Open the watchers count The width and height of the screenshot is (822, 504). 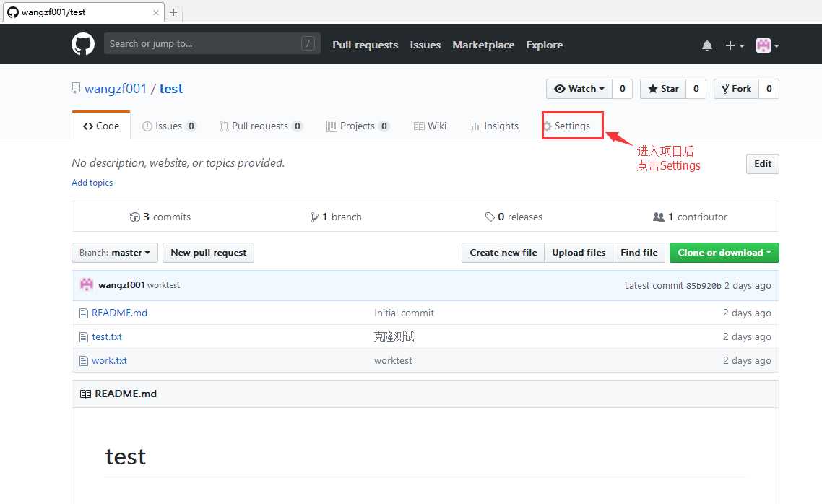(622, 89)
